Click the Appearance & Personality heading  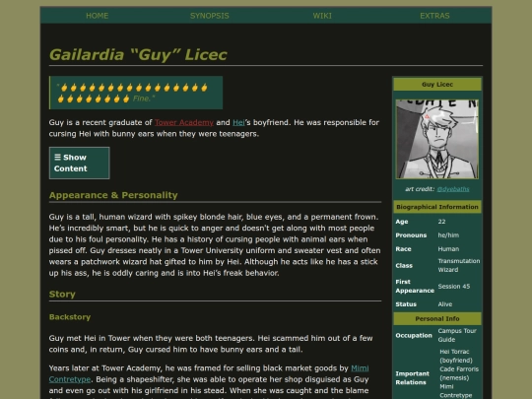click(113, 195)
